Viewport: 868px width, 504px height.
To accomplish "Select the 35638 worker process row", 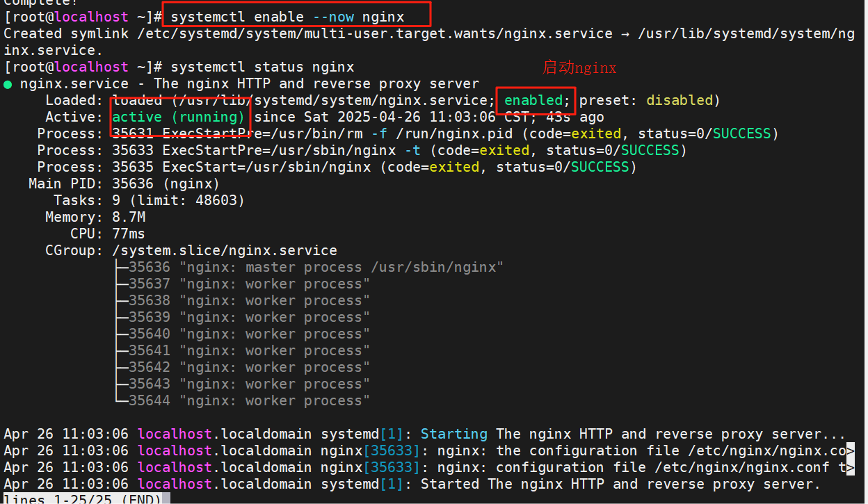I will (241, 300).
